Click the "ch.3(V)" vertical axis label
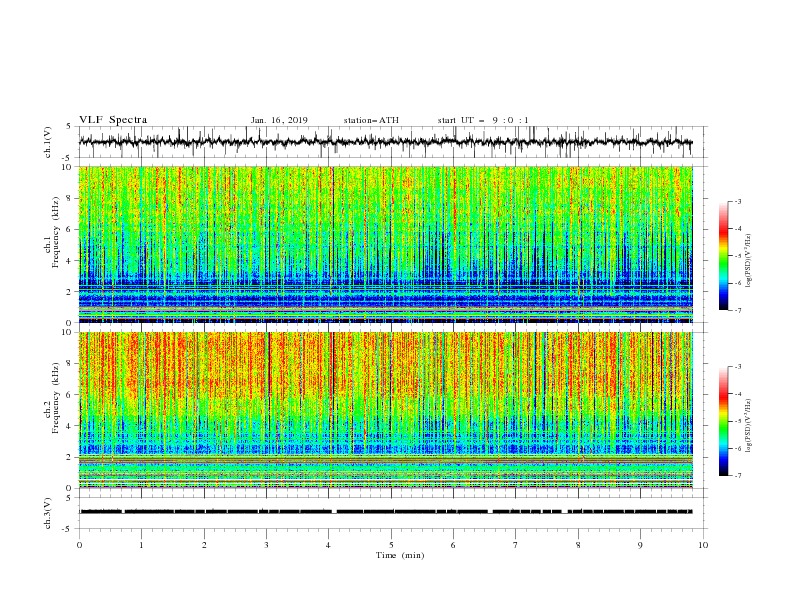The image size is (792, 612). 48,513
